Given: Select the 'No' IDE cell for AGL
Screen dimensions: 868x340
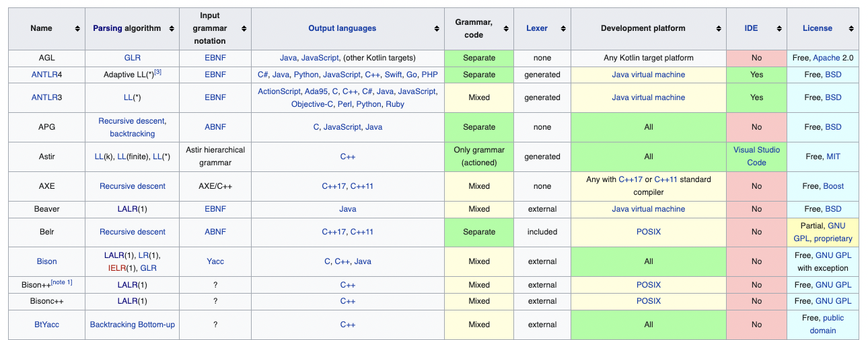Looking at the screenshot, I should coord(756,58).
